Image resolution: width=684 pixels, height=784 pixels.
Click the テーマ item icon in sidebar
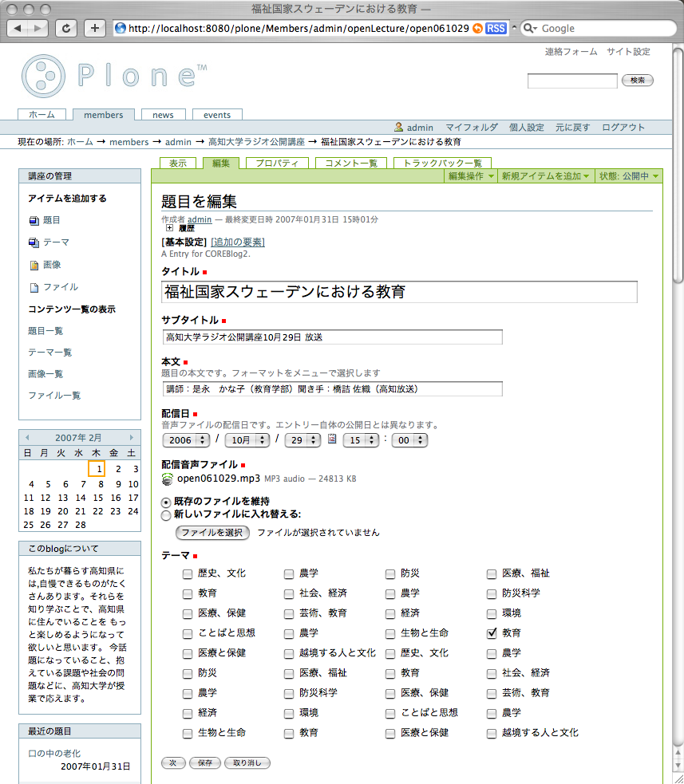point(34,242)
